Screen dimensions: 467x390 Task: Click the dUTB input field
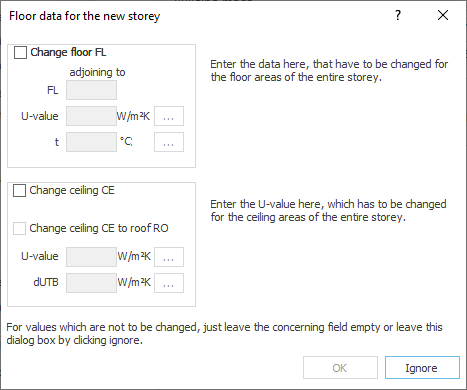click(91, 283)
